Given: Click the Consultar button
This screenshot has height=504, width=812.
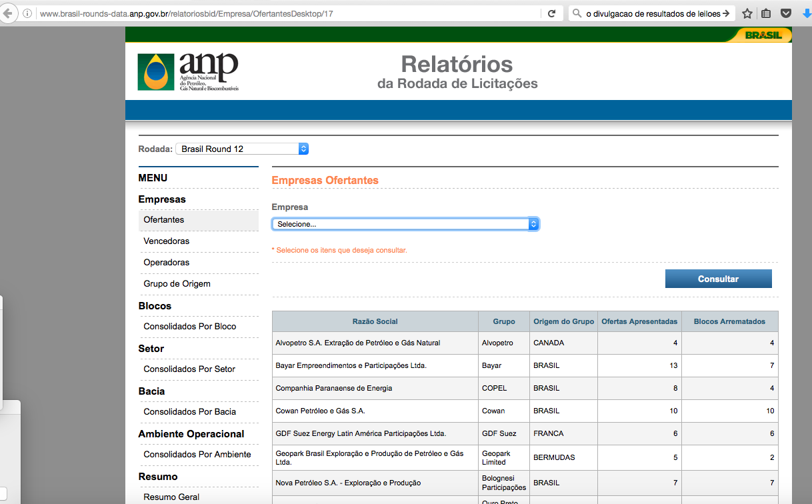Looking at the screenshot, I should tap(718, 279).
